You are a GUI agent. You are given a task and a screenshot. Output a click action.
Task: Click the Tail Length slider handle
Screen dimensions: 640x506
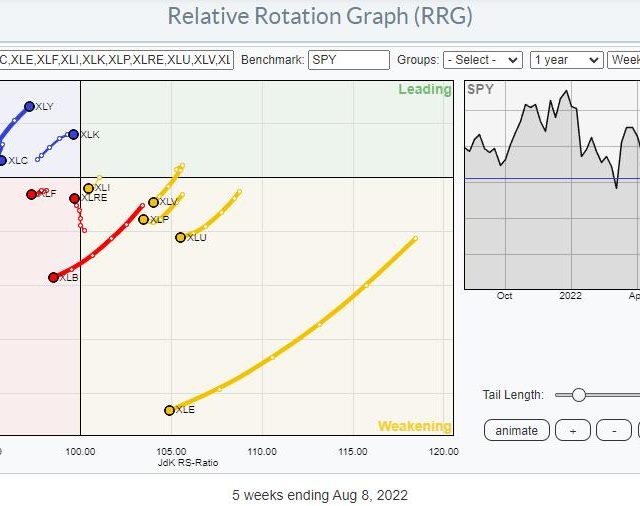(578, 395)
